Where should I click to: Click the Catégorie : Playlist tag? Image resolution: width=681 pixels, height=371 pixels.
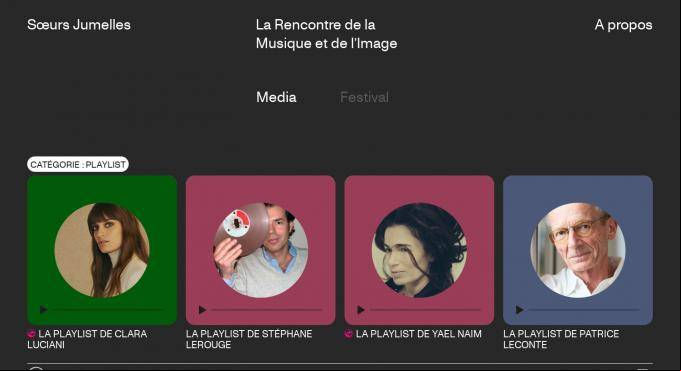pos(78,164)
